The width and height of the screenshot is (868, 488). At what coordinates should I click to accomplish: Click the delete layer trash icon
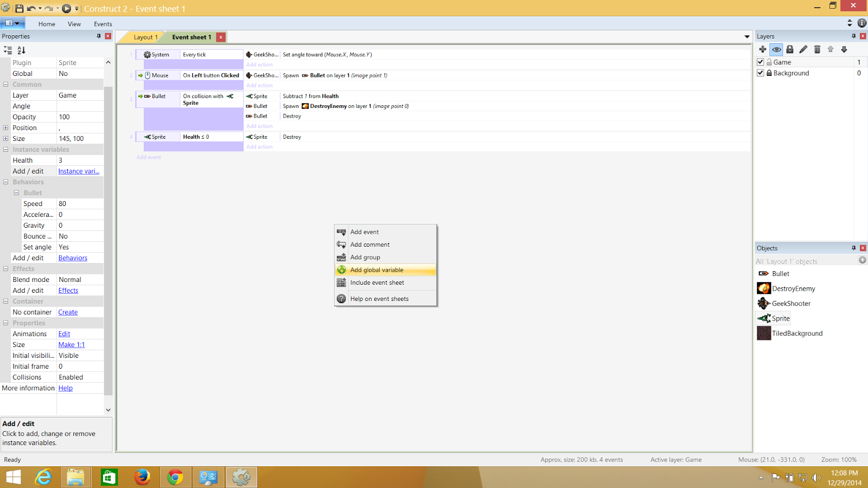point(817,49)
